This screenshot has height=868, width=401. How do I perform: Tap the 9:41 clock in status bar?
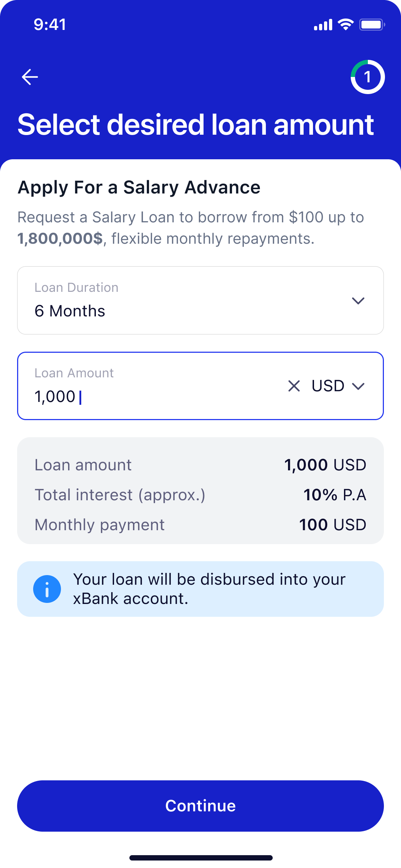(50, 25)
